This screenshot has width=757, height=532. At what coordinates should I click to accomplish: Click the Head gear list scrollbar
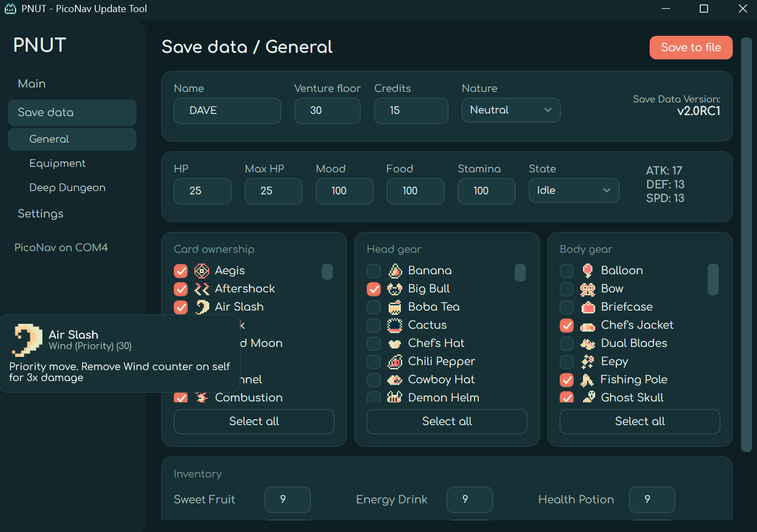tap(520, 273)
